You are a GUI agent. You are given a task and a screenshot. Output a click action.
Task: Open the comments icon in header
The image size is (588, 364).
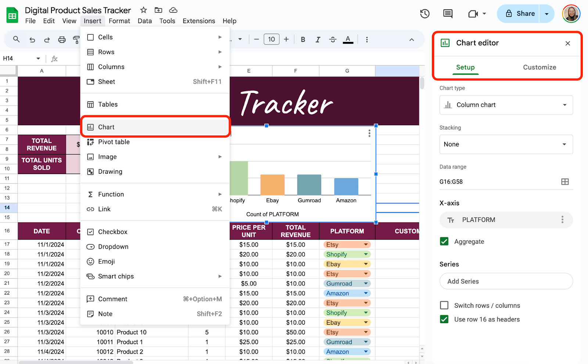pyautogui.click(x=448, y=14)
